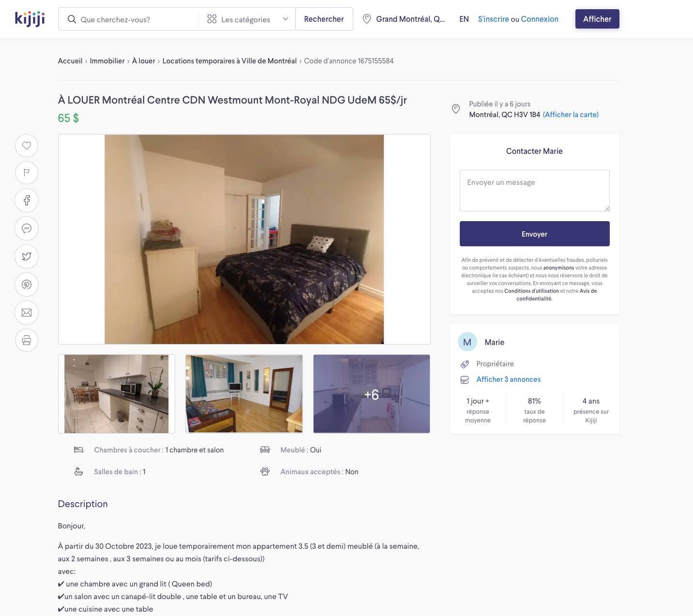Viewport: 693px width, 616px height.
Task: Expand the Les catégories dropdown
Action: tap(247, 19)
